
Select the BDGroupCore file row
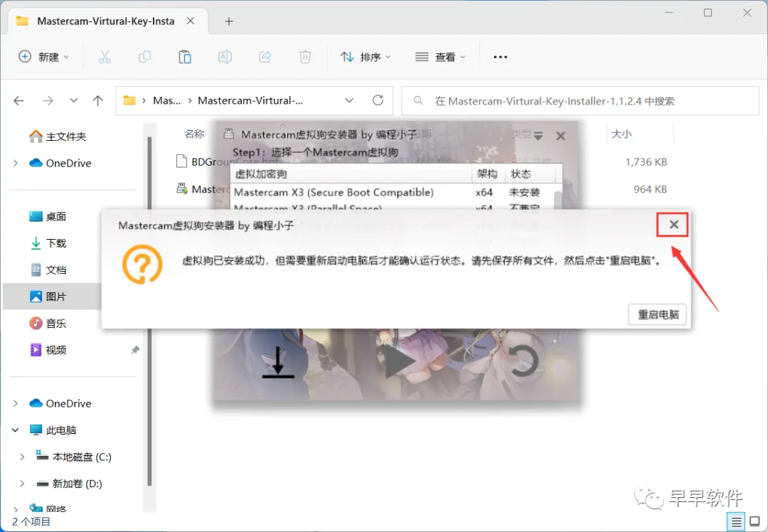tap(424, 161)
